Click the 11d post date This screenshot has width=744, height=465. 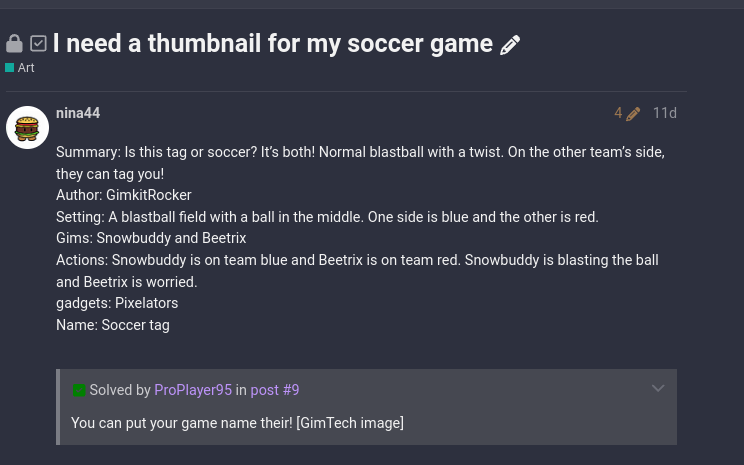664,113
